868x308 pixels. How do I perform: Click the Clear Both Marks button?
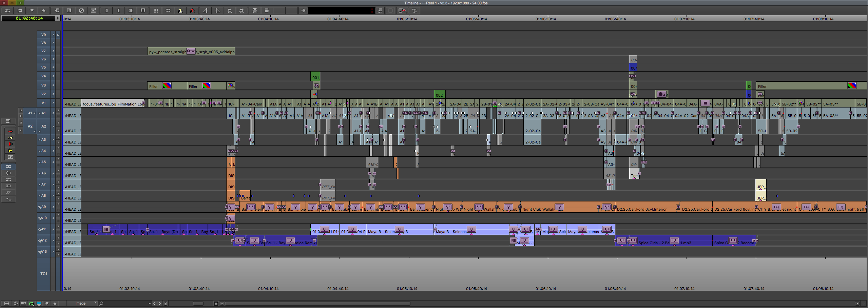[143, 11]
